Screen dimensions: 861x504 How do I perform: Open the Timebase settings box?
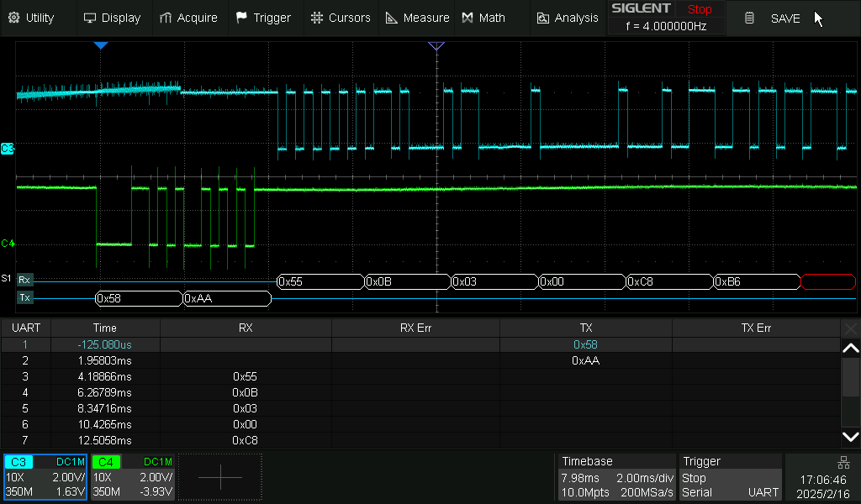click(x=616, y=477)
